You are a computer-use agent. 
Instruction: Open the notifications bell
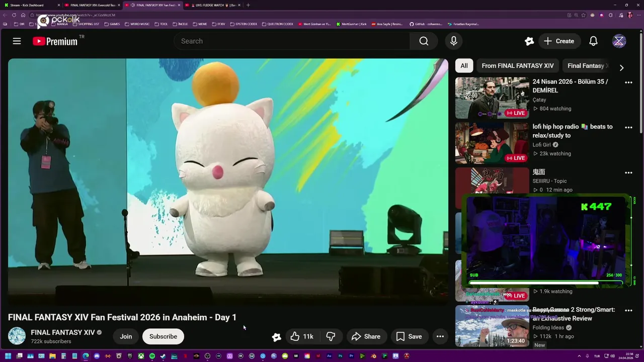click(593, 41)
